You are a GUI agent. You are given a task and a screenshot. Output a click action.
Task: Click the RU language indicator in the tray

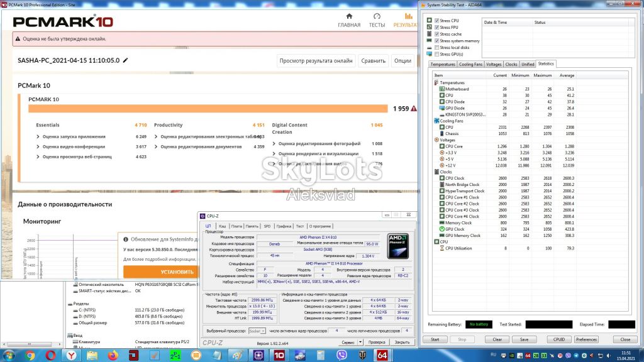tap(494, 354)
